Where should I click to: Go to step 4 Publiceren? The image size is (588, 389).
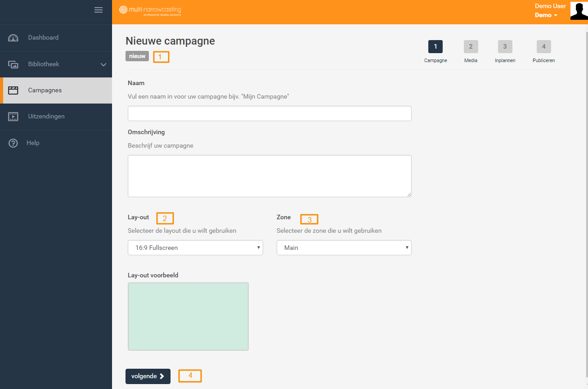pyautogui.click(x=544, y=51)
